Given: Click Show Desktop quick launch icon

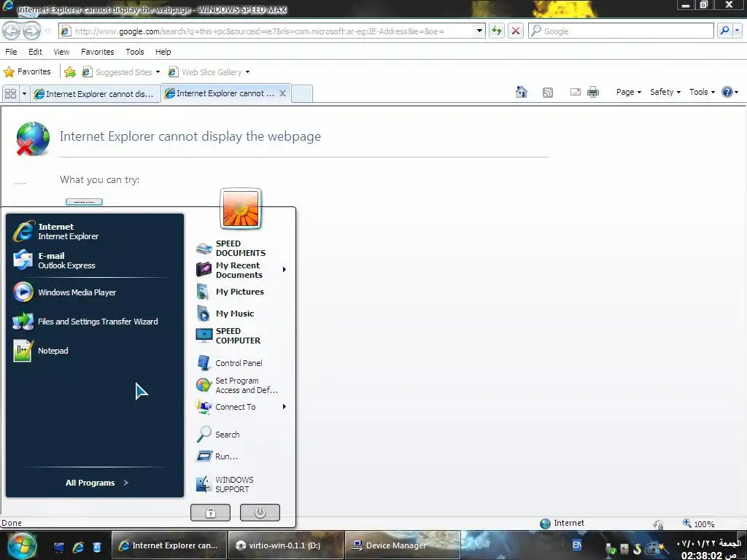Looking at the screenshot, I should tap(58, 547).
